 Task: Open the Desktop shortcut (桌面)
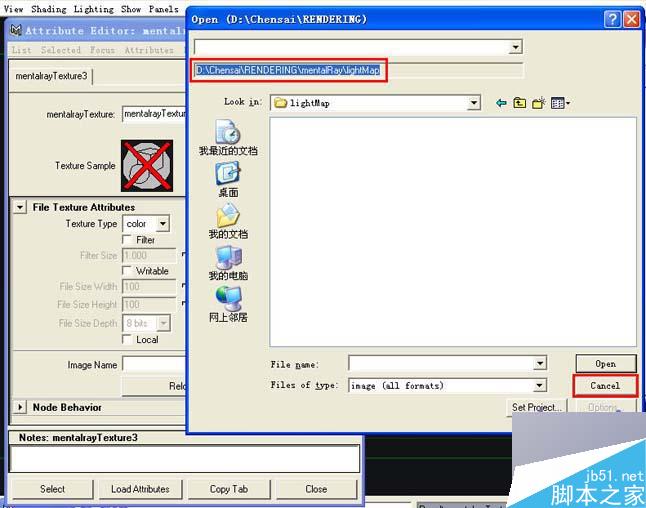pyautogui.click(x=228, y=180)
